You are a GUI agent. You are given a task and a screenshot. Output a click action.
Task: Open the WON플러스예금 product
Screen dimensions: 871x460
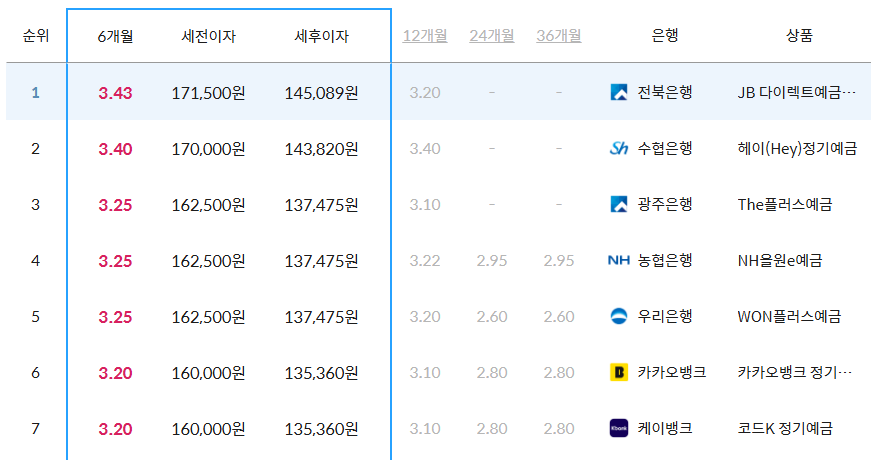(789, 317)
